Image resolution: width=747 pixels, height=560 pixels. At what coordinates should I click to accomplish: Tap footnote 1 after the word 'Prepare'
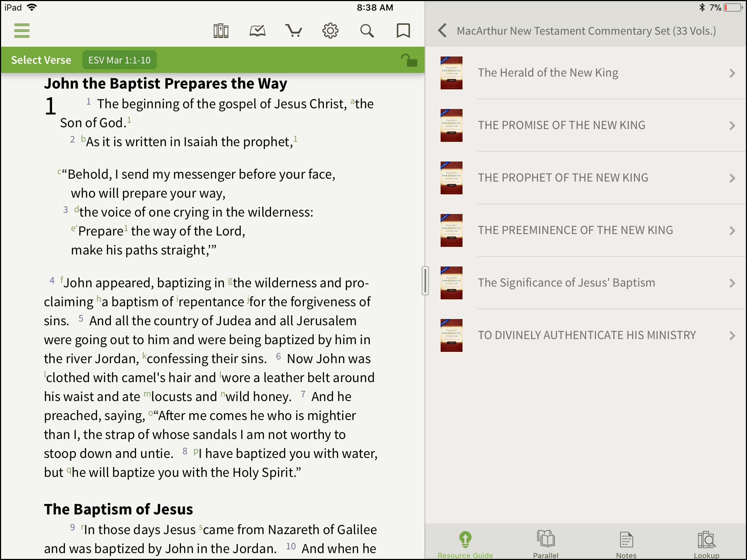(126, 228)
